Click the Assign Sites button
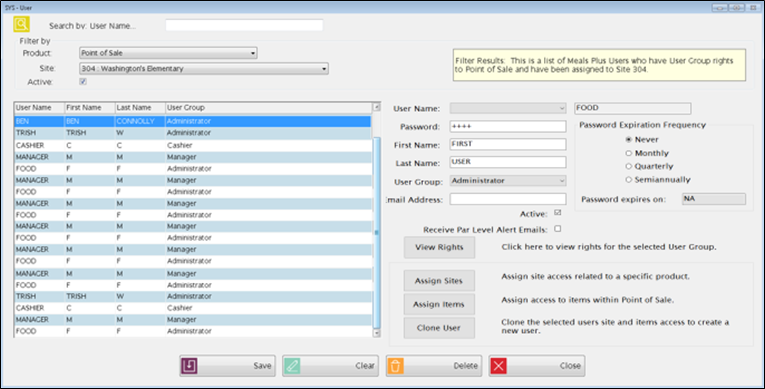 click(439, 281)
